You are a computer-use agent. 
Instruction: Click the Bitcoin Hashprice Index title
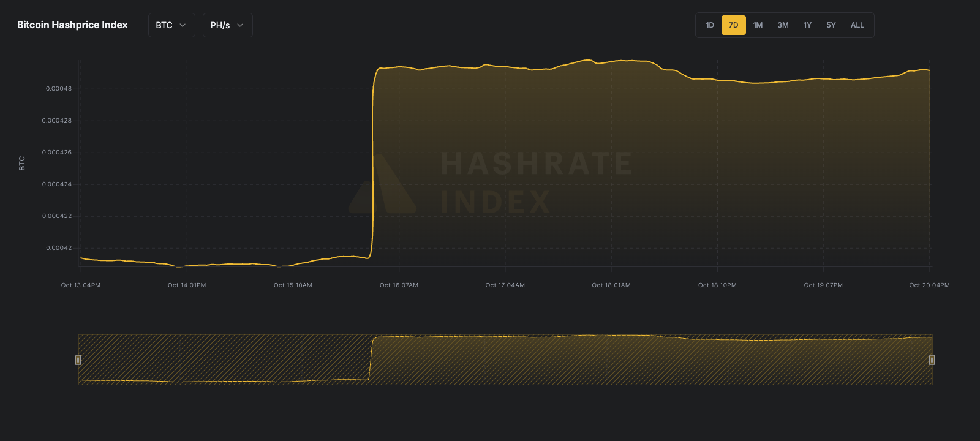click(72, 25)
